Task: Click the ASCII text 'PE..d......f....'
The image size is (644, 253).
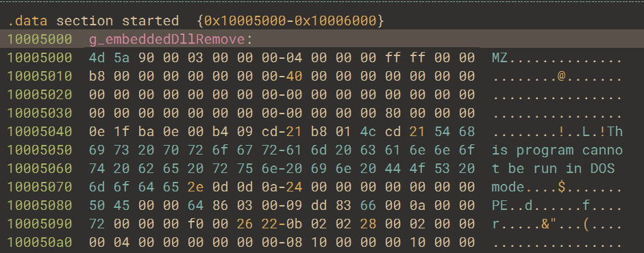Action: [558, 205]
